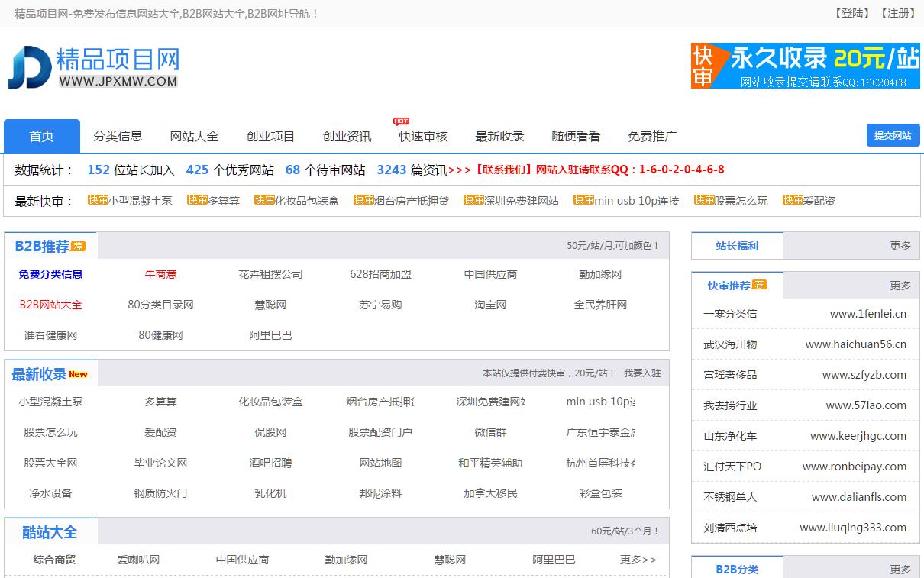Click the 提交网站 button
The image size is (924, 578).
893,135
